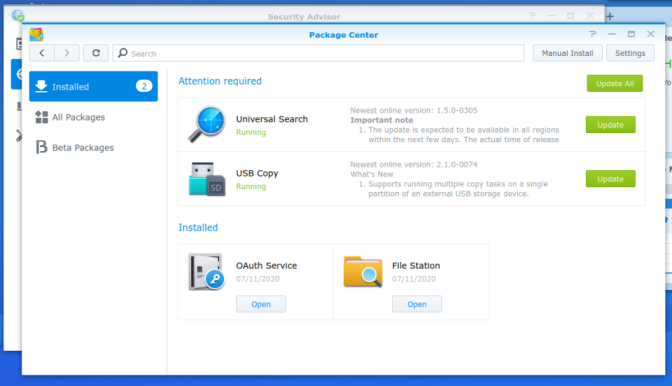Click the Universal Search package name
672x386 pixels.
pos(272,119)
